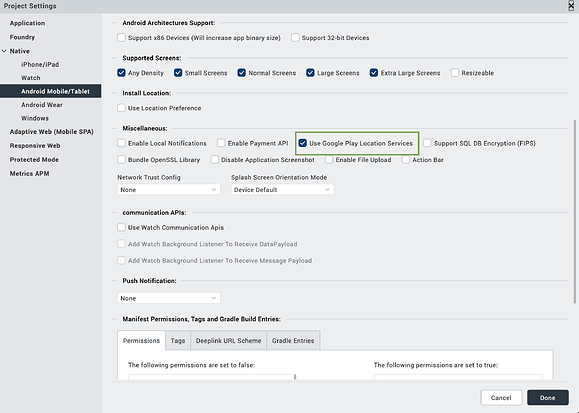This screenshot has height=413, width=579.
Task: Switch to the Tags tab
Action: pos(178,341)
